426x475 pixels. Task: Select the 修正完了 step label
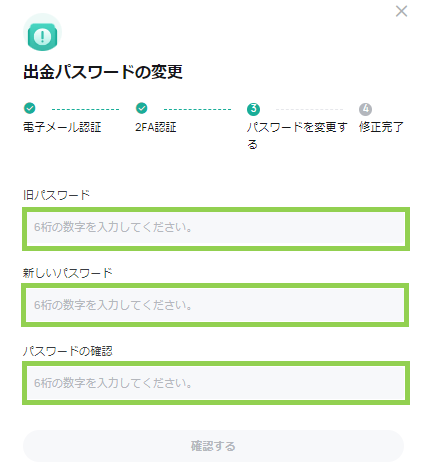381,127
